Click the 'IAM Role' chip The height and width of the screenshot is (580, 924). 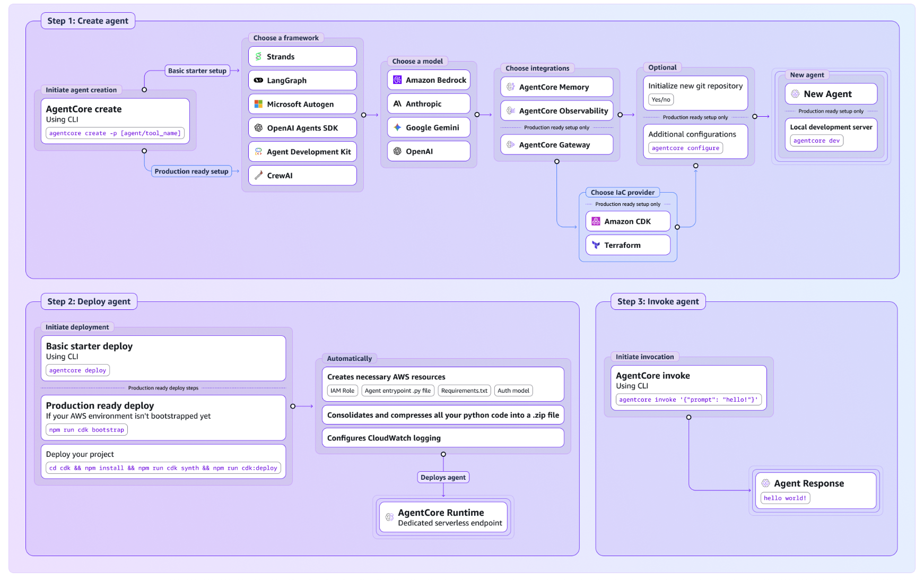[x=342, y=391]
